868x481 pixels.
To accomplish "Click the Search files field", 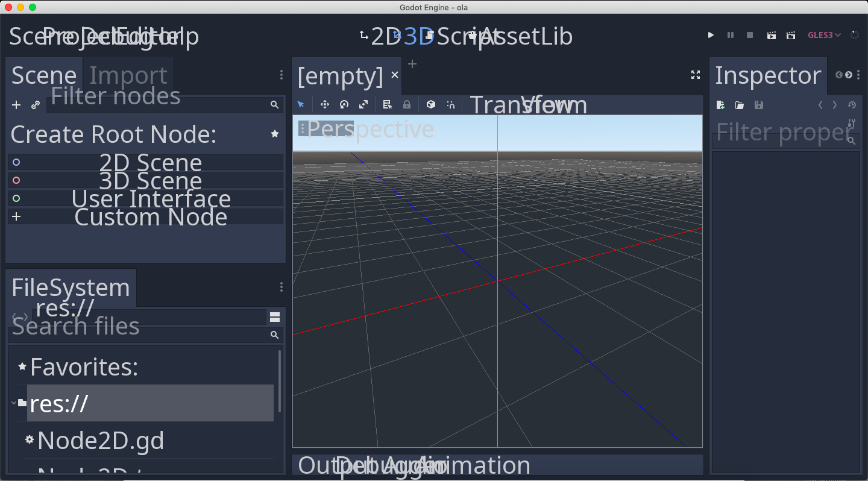I will pos(145,335).
